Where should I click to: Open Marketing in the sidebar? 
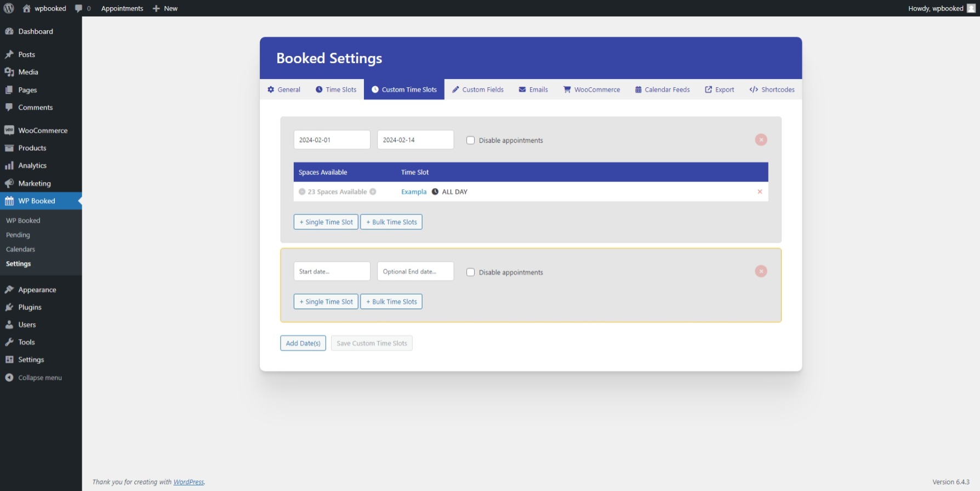pos(41,183)
